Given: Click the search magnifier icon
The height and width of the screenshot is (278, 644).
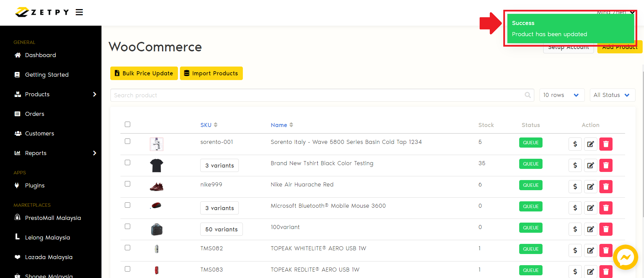Looking at the screenshot, I should click(x=527, y=95).
